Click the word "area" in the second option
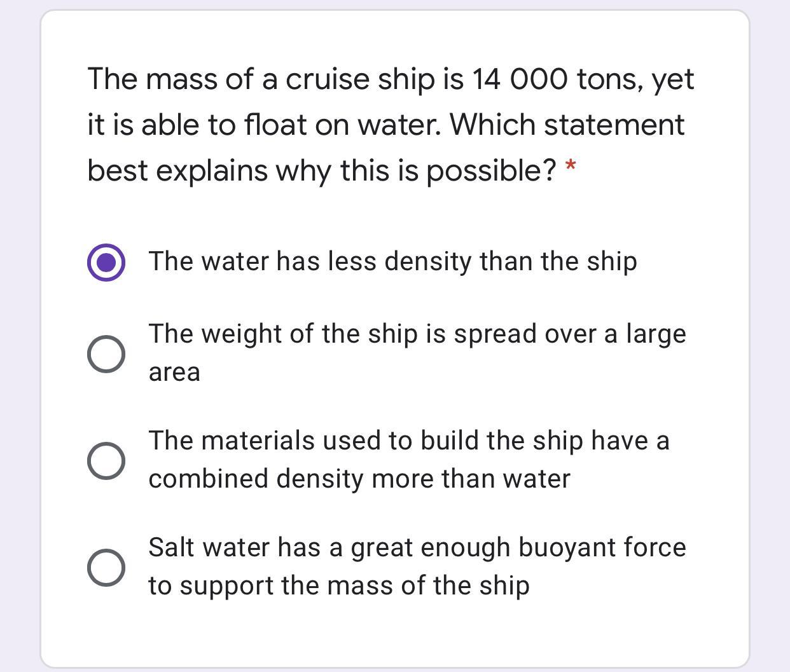The height and width of the screenshot is (672, 790). pos(174,372)
